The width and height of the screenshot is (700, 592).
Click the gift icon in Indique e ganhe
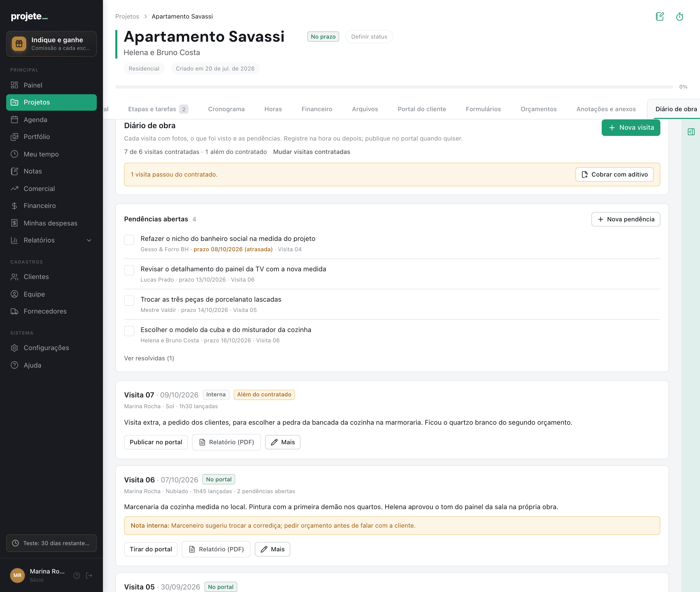click(x=19, y=44)
